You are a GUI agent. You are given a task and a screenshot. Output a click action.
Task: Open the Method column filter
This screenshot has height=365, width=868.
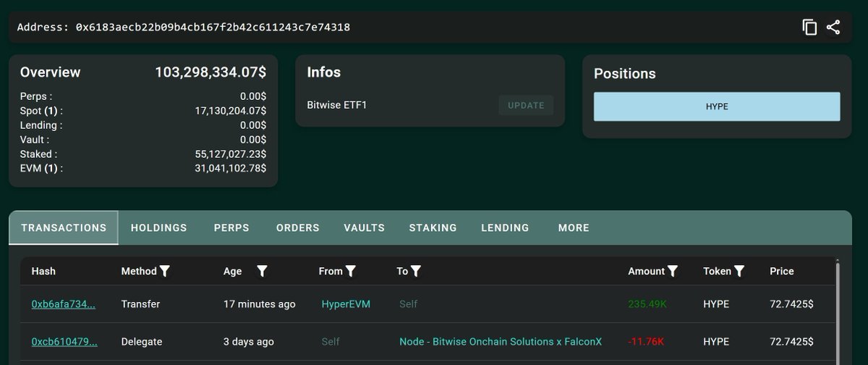pyautogui.click(x=165, y=271)
